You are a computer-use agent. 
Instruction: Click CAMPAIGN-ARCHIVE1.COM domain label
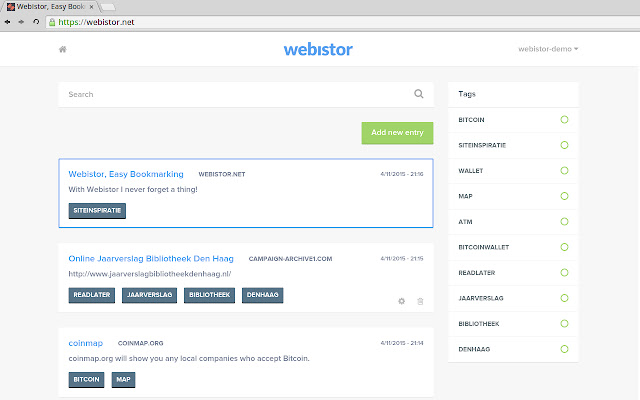point(290,259)
